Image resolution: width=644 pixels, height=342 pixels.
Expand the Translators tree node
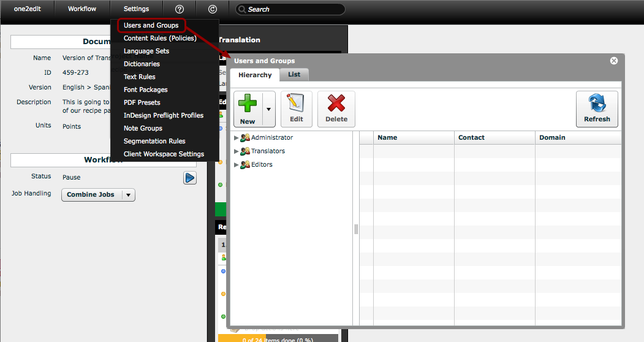236,151
